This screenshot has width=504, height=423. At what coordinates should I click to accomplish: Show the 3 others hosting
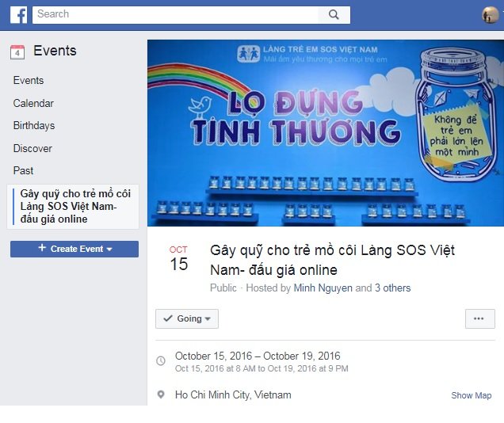393,288
